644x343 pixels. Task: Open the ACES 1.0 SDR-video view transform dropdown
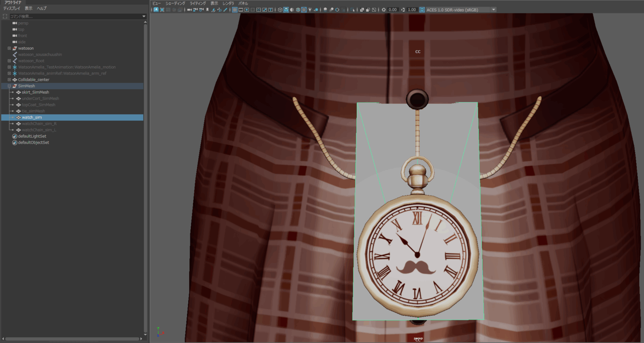(x=493, y=10)
